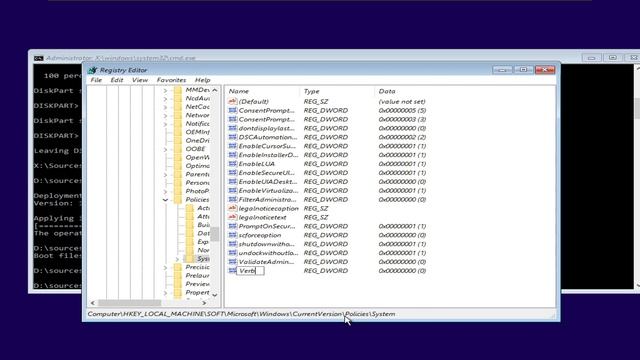Click the OOBE folder icon

178,149
